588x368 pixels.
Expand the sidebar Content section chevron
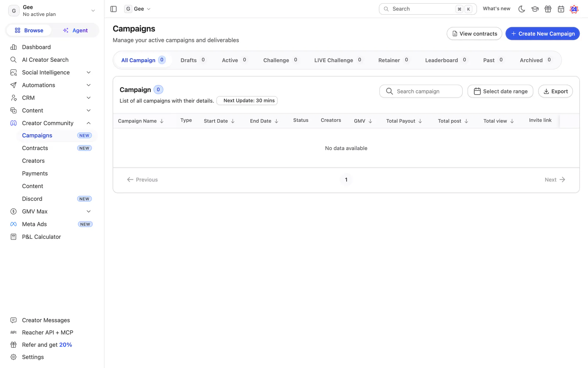point(89,110)
